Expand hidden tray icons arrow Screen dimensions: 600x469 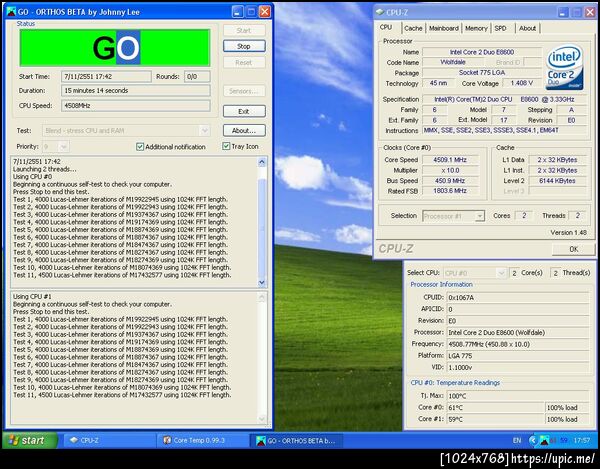(532, 440)
